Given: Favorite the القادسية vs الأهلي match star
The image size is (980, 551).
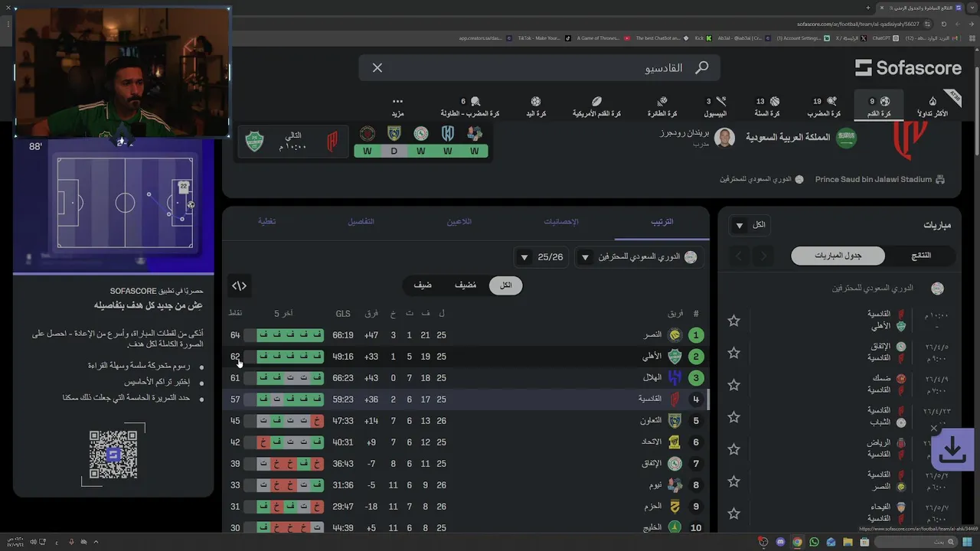Looking at the screenshot, I should pyautogui.click(x=734, y=321).
